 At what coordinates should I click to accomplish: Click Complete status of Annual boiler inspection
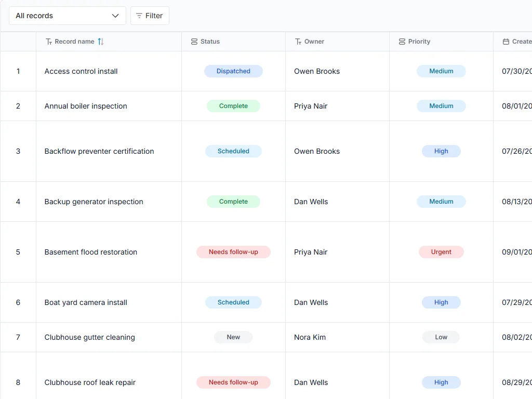[x=233, y=106]
